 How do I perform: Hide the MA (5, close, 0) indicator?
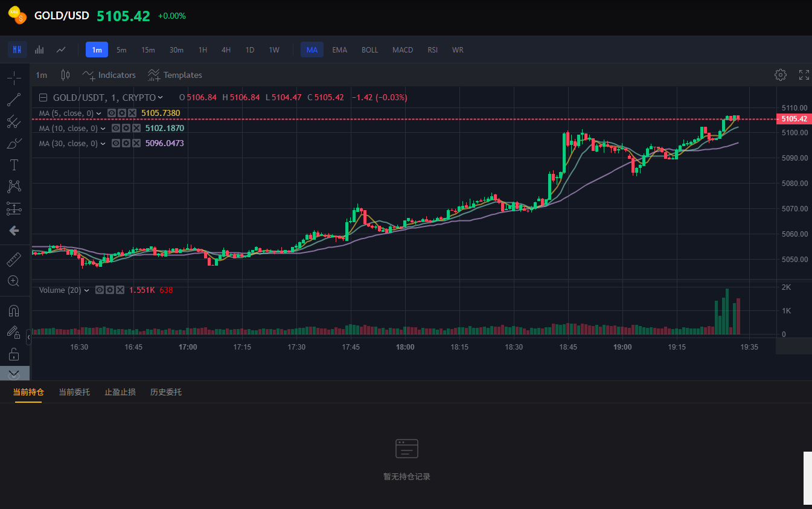click(112, 113)
